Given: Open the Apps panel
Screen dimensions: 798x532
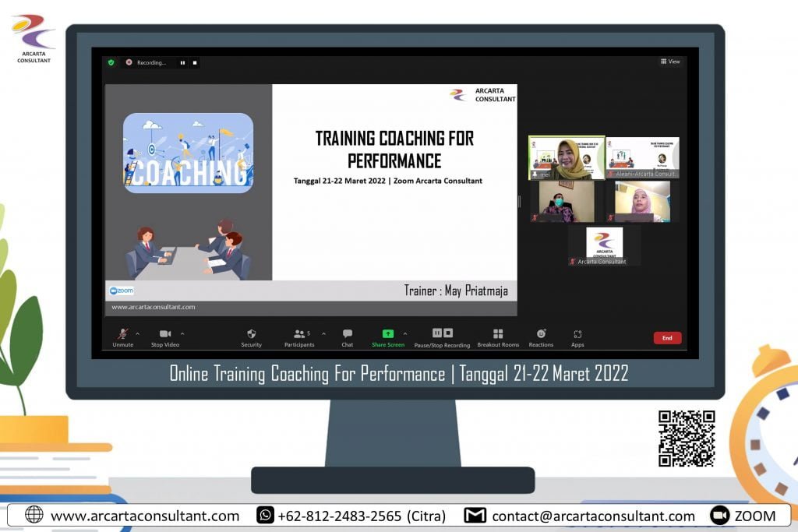Looking at the screenshot, I should (577, 336).
